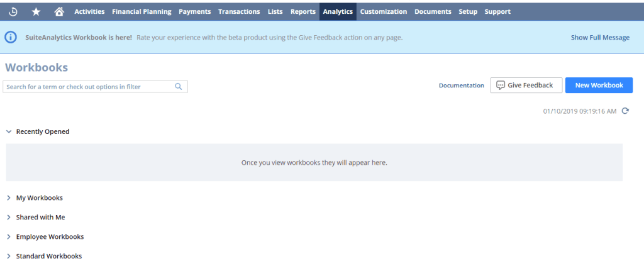This screenshot has height=259, width=644.
Task: Open the Setup menu
Action: 468,12
